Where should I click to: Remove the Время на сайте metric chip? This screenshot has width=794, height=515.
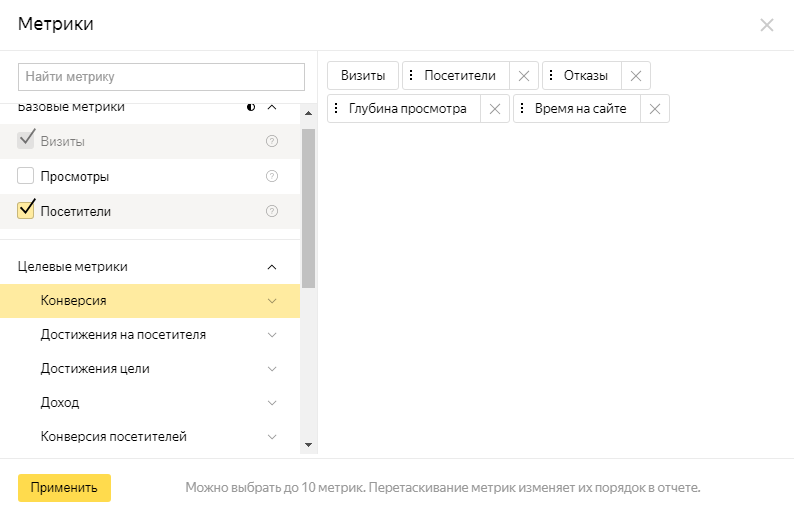pos(655,109)
